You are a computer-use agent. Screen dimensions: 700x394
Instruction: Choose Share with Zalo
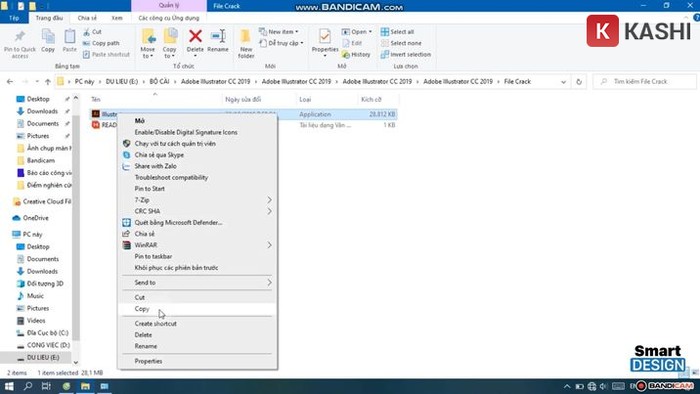(x=197, y=166)
